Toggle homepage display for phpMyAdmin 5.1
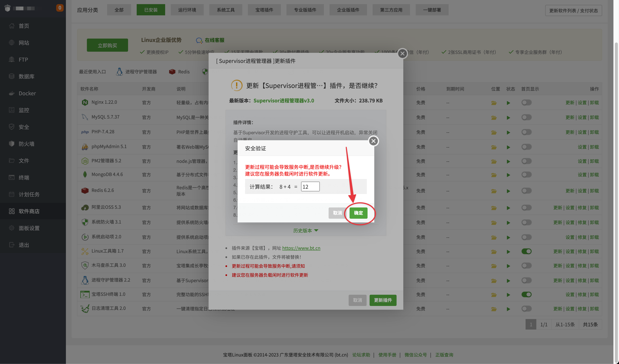Image resolution: width=619 pixels, height=364 pixels. (526, 147)
